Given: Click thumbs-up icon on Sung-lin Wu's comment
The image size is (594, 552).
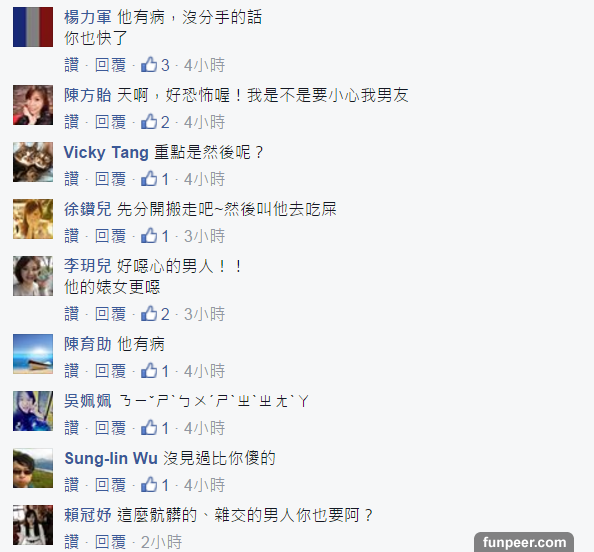Looking at the screenshot, I should click(149, 485).
